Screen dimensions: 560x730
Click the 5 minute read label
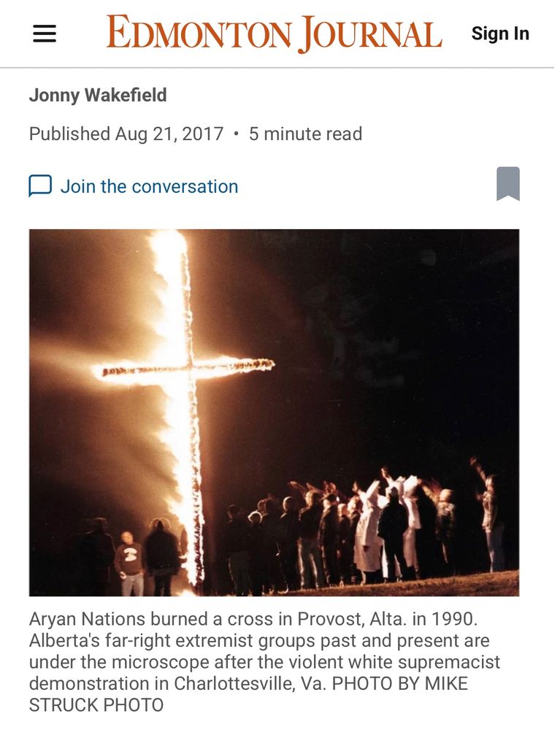305,134
